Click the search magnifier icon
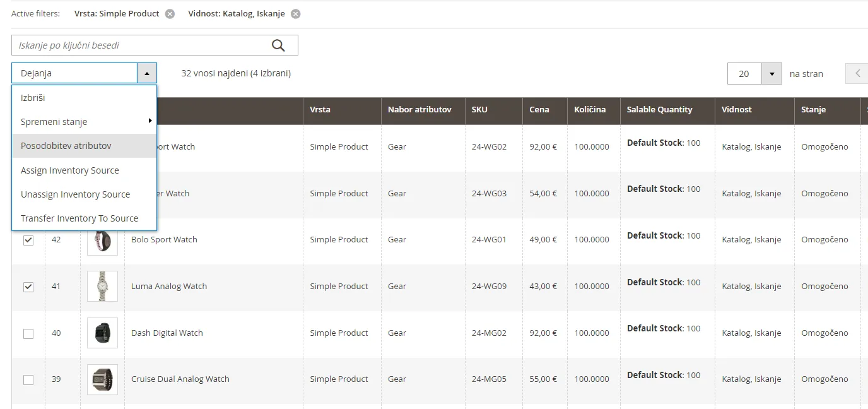 coord(278,45)
